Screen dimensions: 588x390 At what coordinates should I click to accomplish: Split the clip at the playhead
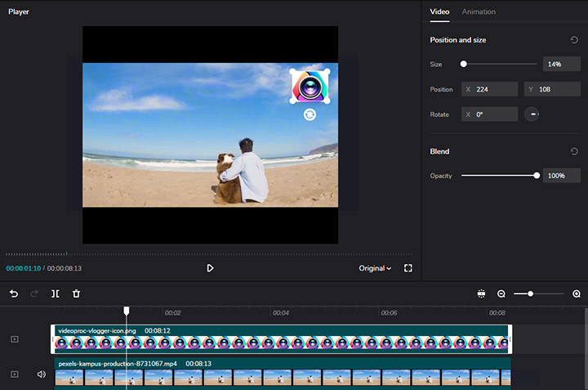(x=56, y=294)
